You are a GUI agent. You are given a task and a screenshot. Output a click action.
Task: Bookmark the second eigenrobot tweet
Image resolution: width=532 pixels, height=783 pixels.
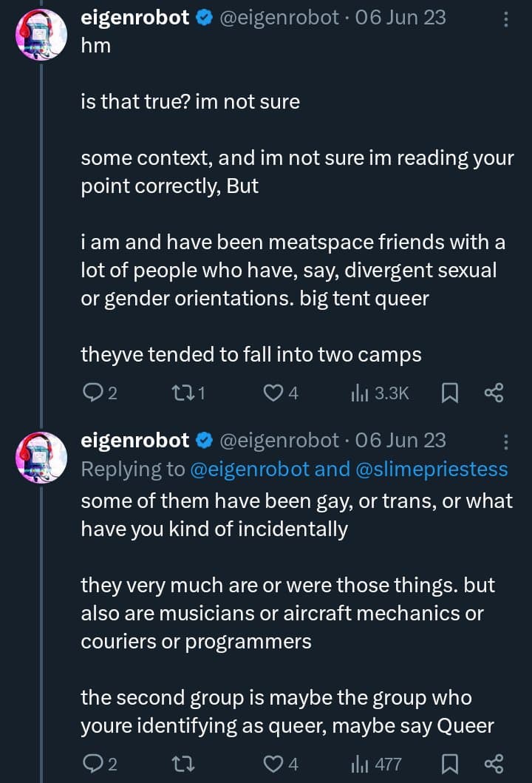coord(449,764)
